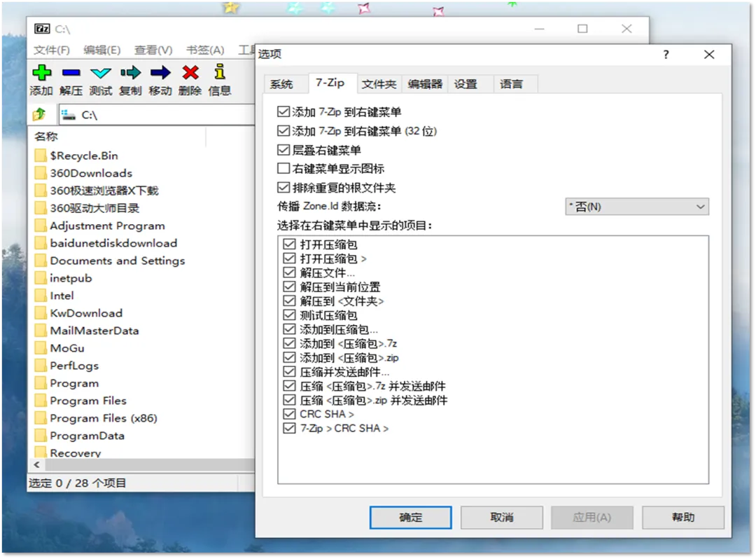Enable 右键菜单显示图标 checkbox

(283, 168)
